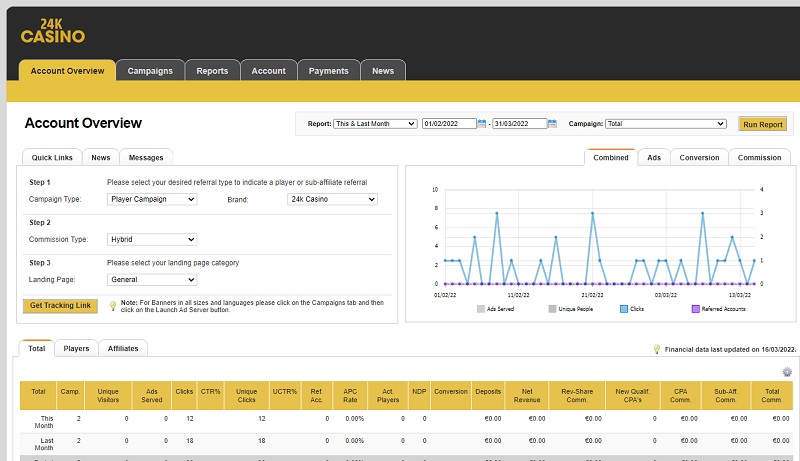Click the This Month row label

click(44, 422)
